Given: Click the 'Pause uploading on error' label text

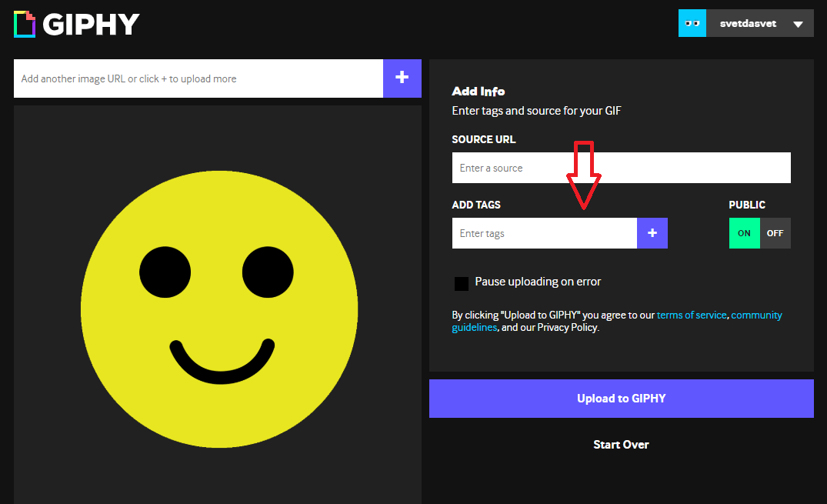Looking at the screenshot, I should click(538, 282).
